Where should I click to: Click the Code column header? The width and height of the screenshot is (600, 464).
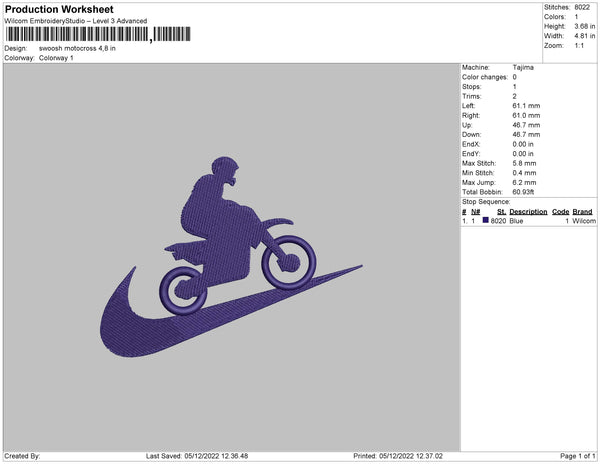coord(561,212)
